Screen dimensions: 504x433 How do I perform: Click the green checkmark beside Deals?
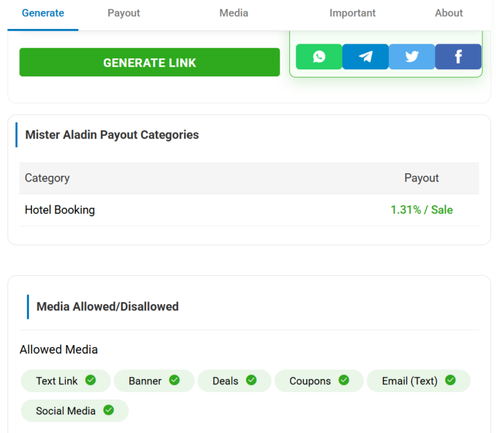(x=251, y=380)
